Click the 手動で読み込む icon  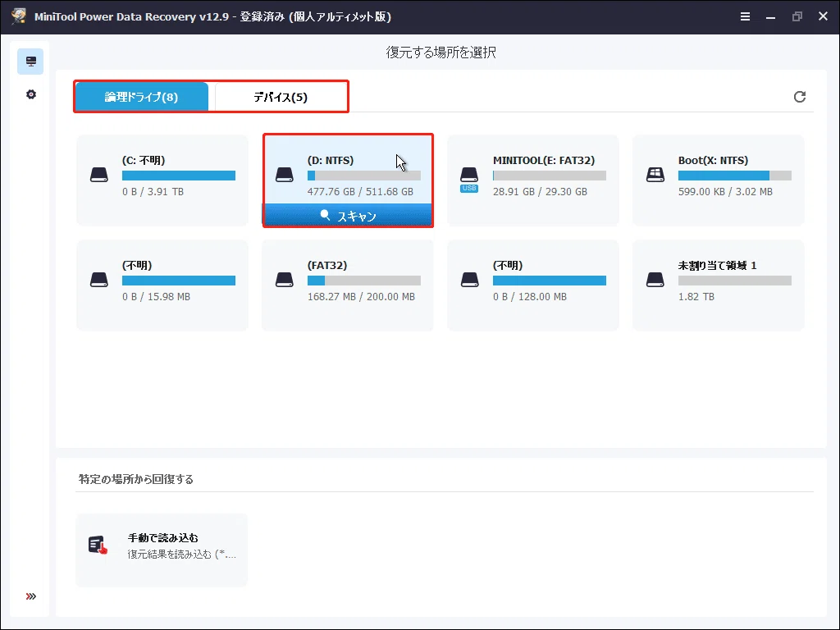coord(98,546)
